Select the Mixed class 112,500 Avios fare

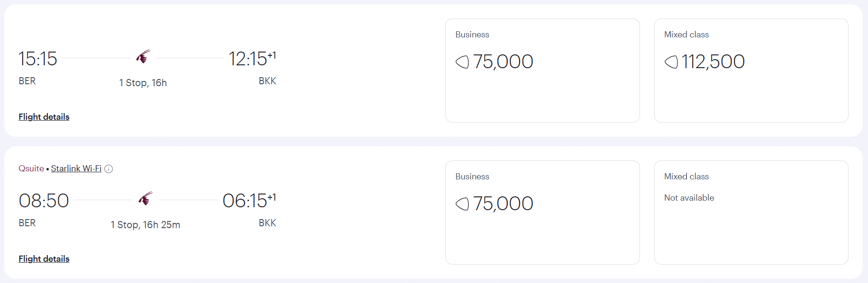pos(751,71)
